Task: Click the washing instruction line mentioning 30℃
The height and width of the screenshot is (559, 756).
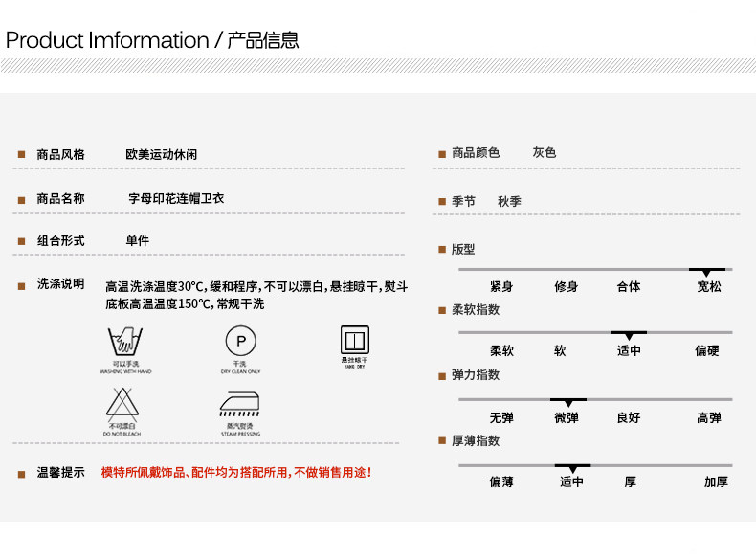Action: tap(256, 286)
